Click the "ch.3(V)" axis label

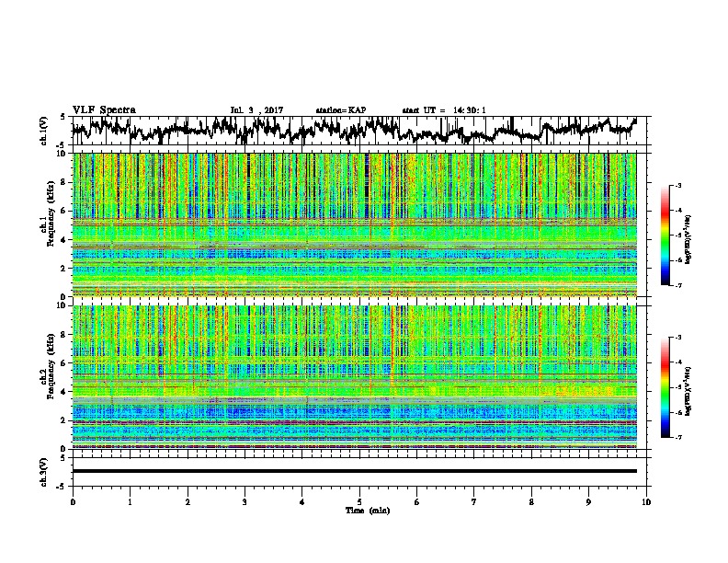click(x=44, y=472)
